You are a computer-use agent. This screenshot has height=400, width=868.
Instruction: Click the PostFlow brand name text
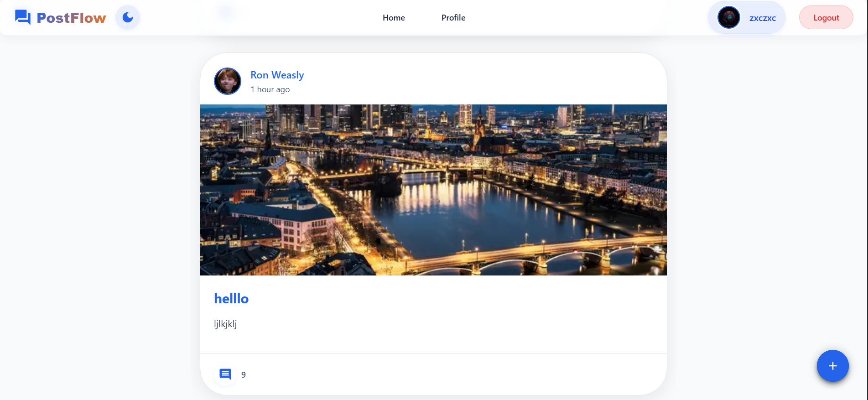[x=71, y=18]
